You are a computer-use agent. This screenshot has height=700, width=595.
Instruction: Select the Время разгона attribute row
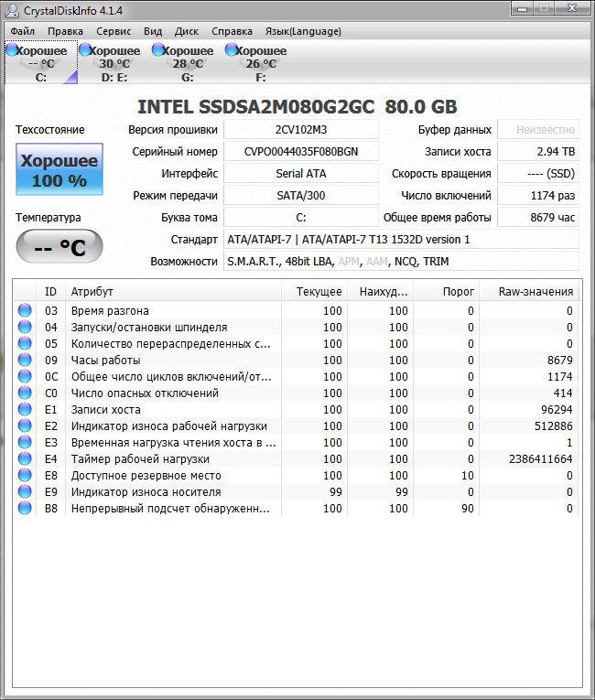[297, 311]
